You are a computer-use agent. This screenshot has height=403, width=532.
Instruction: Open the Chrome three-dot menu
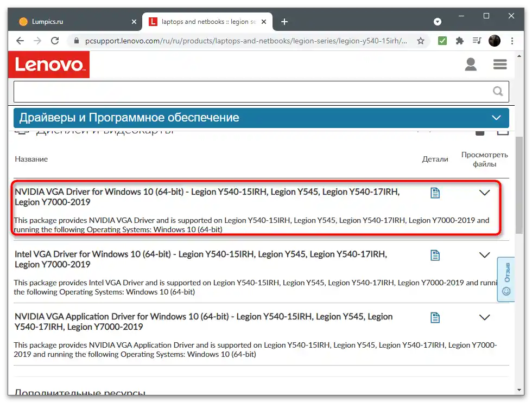tap(512, 41)
